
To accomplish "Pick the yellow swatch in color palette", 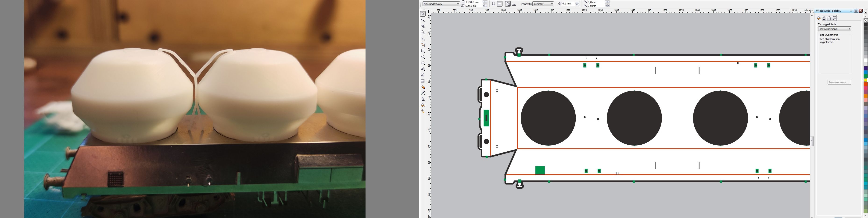I will click(x=866, y=80).
